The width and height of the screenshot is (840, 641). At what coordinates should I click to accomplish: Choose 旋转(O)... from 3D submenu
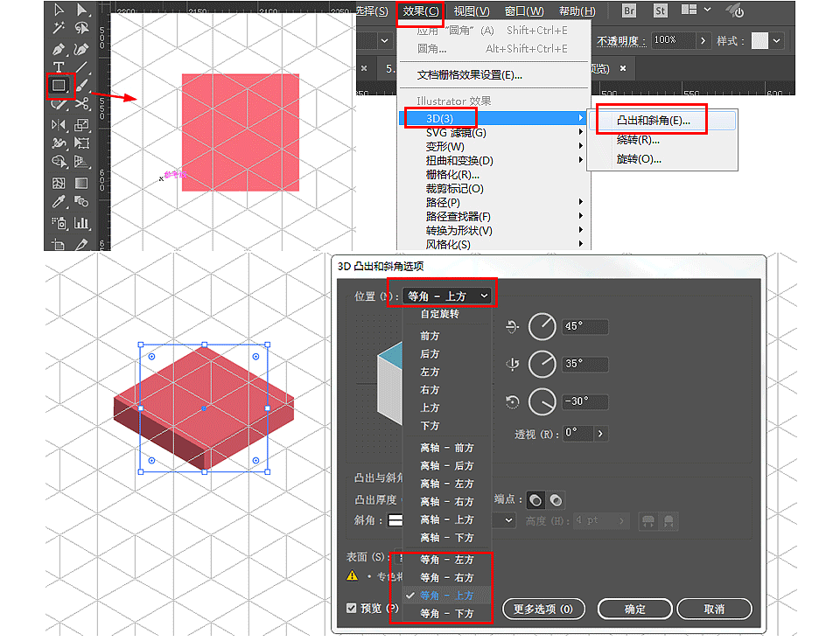[x=662, y=159]
